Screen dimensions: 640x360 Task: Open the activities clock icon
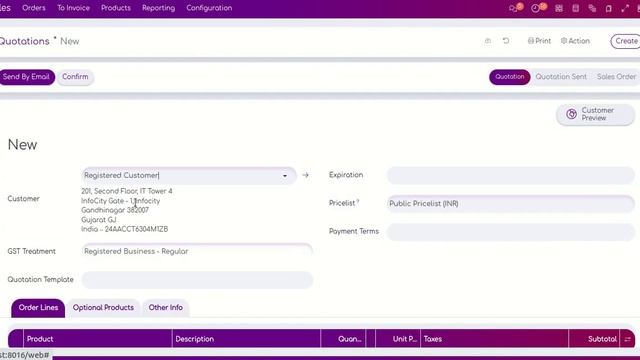[x=536, y=8]
